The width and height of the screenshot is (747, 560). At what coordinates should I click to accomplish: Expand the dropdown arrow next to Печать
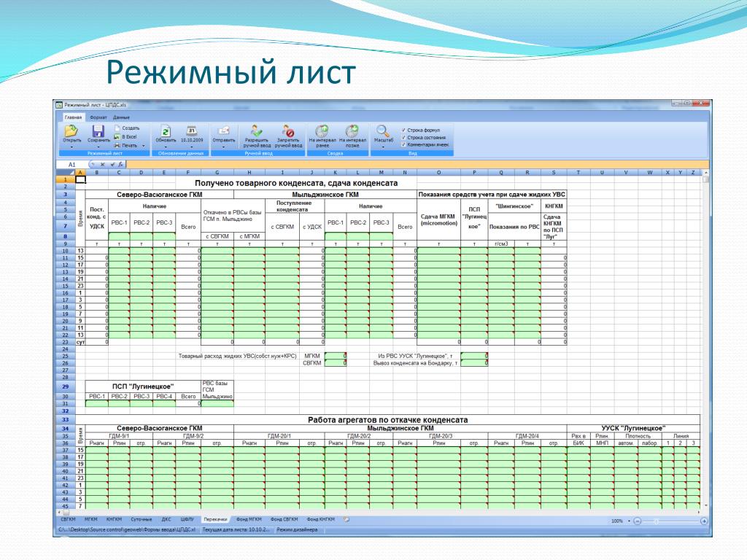[144, 146]
